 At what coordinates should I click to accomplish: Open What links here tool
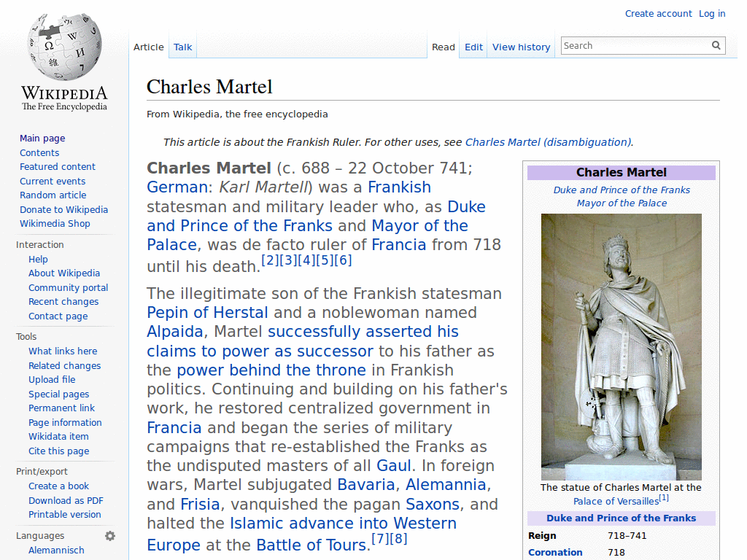tap(63, 351)
